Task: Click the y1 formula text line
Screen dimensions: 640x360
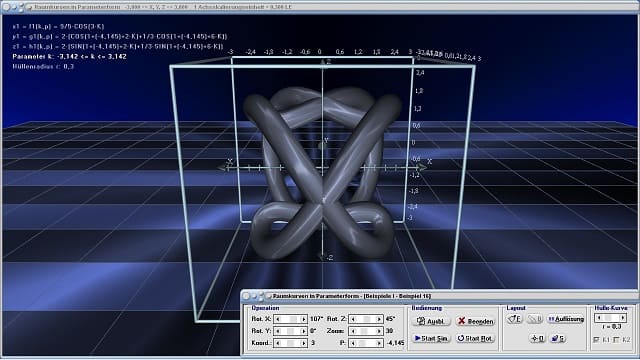Action: tap(120, 36)
